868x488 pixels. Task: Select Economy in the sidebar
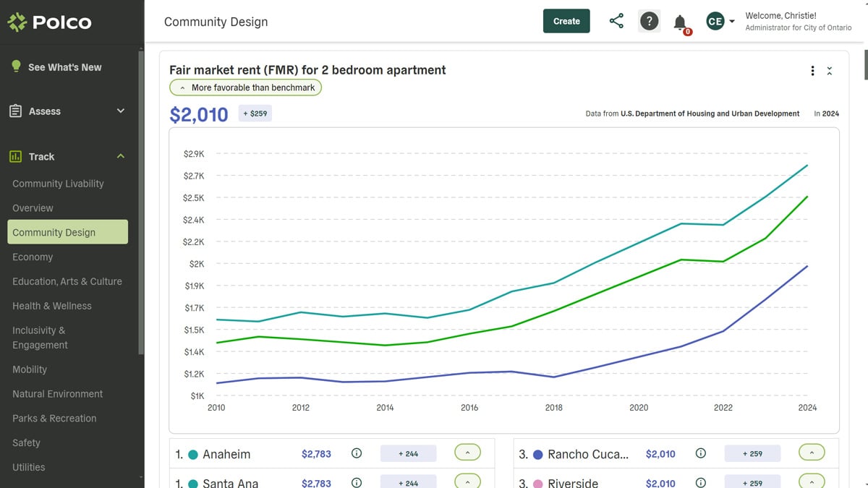click(x=33, y=257)
